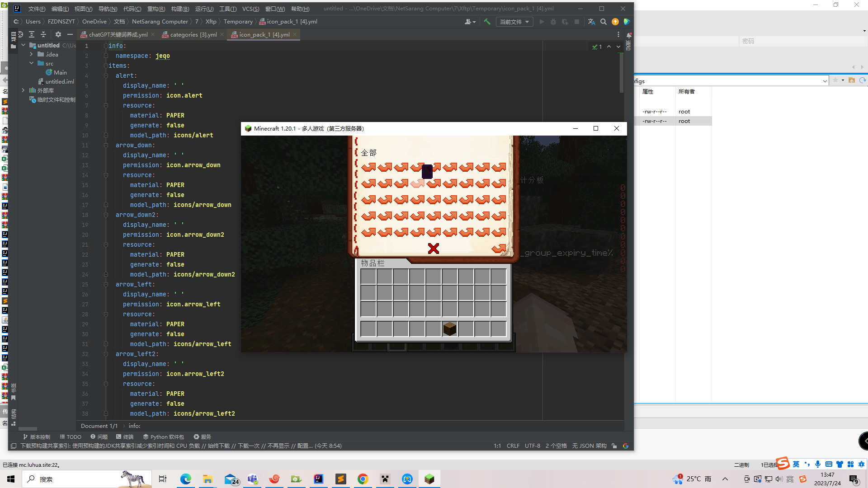Open Search Everywhere with the magnifier icon
The height and width of the screenshot is (488, 868).
pos(604,22)
